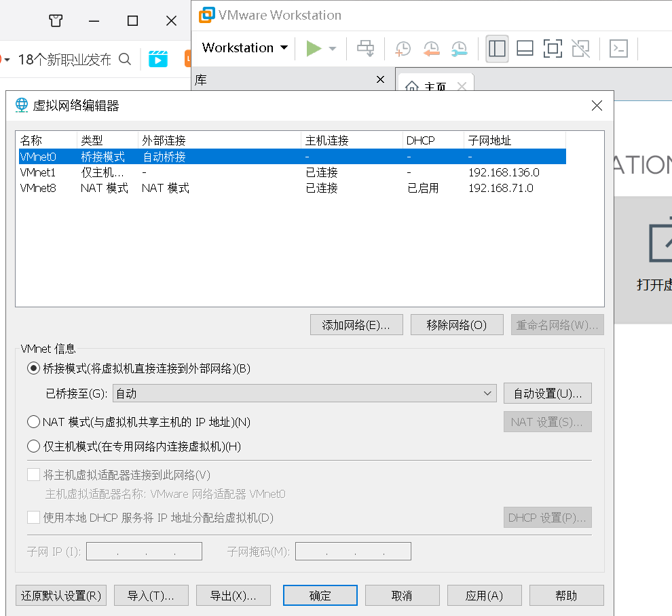
Task: Click 导出(X)... button
Action: tap(234, 596)
